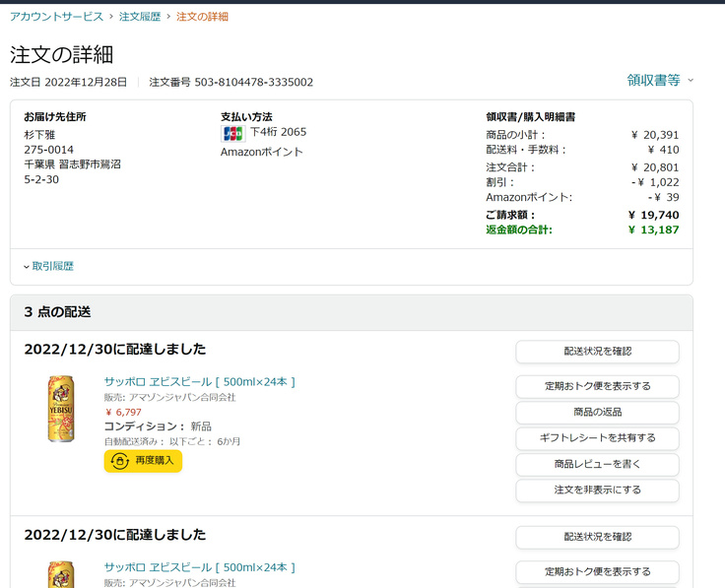Share gift receipt via ギフトレシートを共有する
The width and height of the screenshot is (725, 588).
(x=597, y=438)
